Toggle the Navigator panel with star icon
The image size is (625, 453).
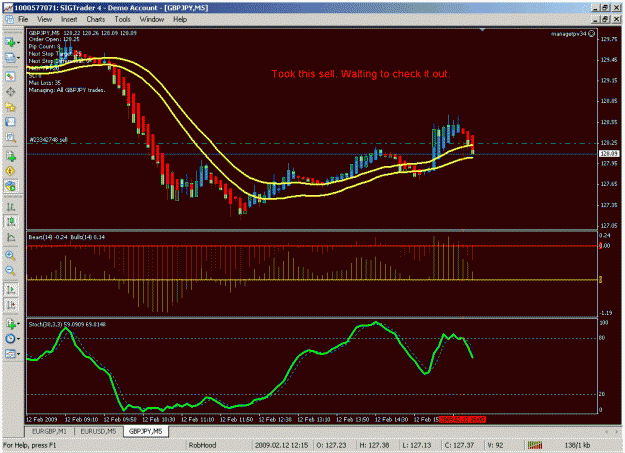click(x=10, y=106)
